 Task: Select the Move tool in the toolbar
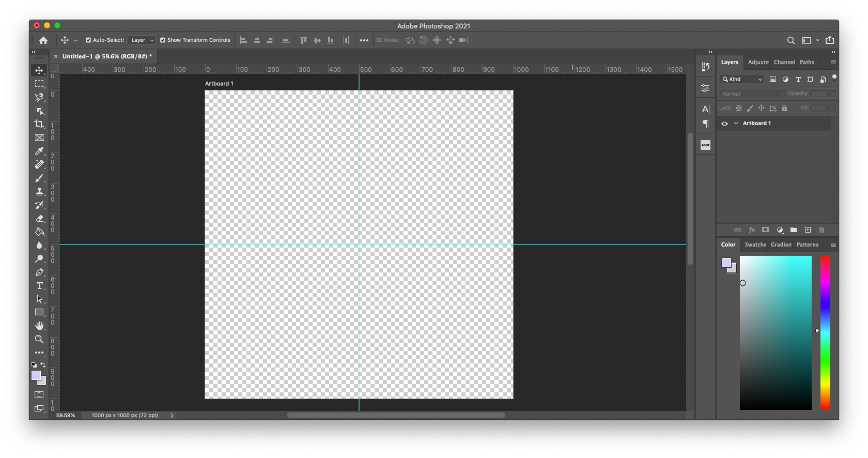pyautogui.click(x=39, y=70)
